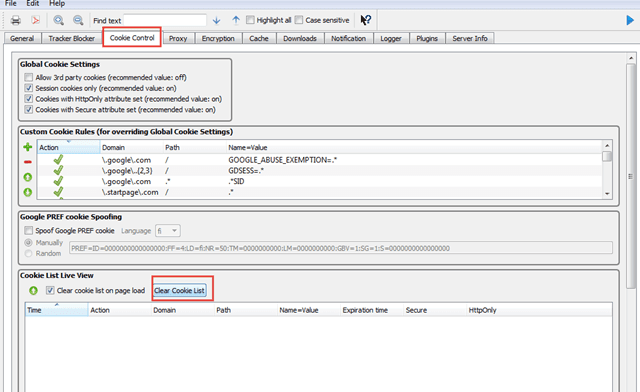Click the Clear Cookie List button

(x=180, y=290)
